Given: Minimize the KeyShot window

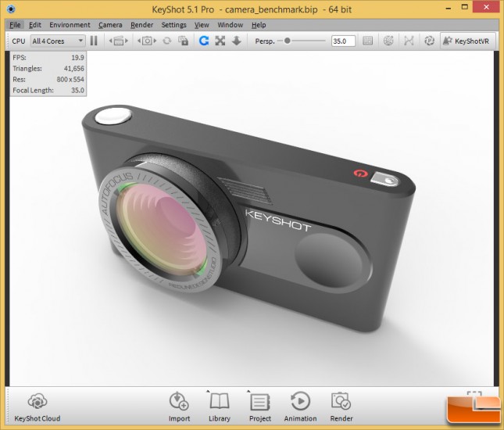Looking at the screenshot, I should [x=449, y=8].
